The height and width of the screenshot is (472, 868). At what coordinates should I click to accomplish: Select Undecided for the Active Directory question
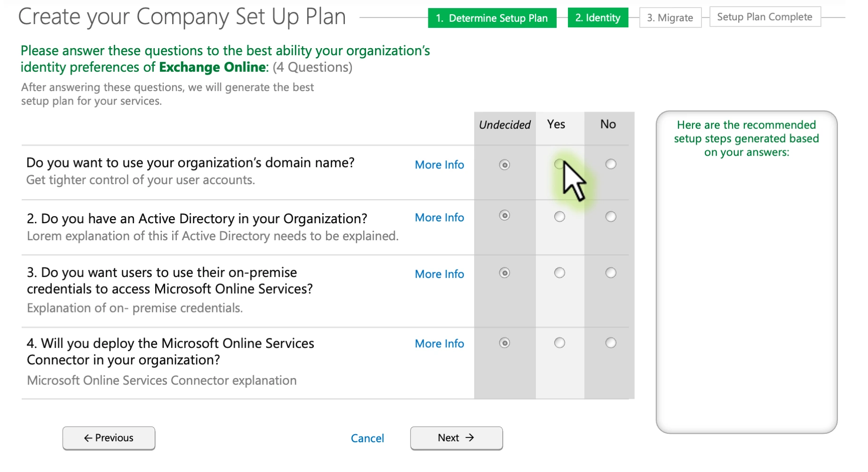click(504, 215)
